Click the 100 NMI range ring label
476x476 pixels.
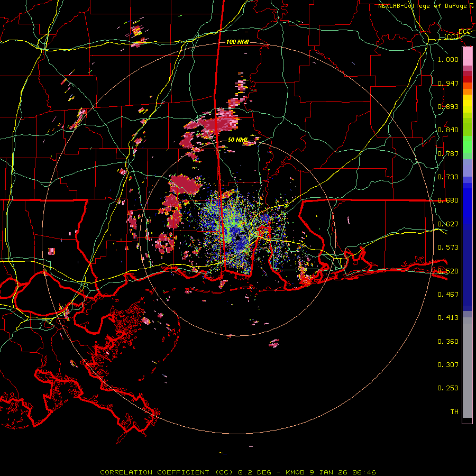pyautogui.click(x=237, y=42)
